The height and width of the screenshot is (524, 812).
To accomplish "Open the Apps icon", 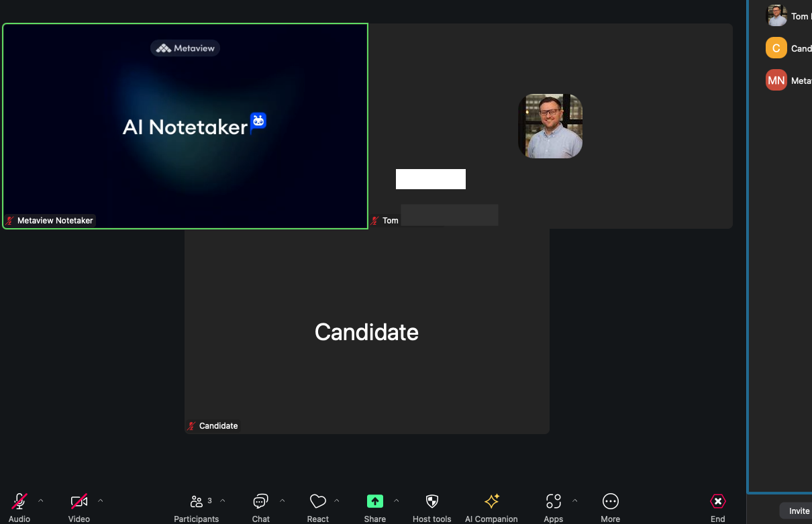I will (x=554, y=501).
